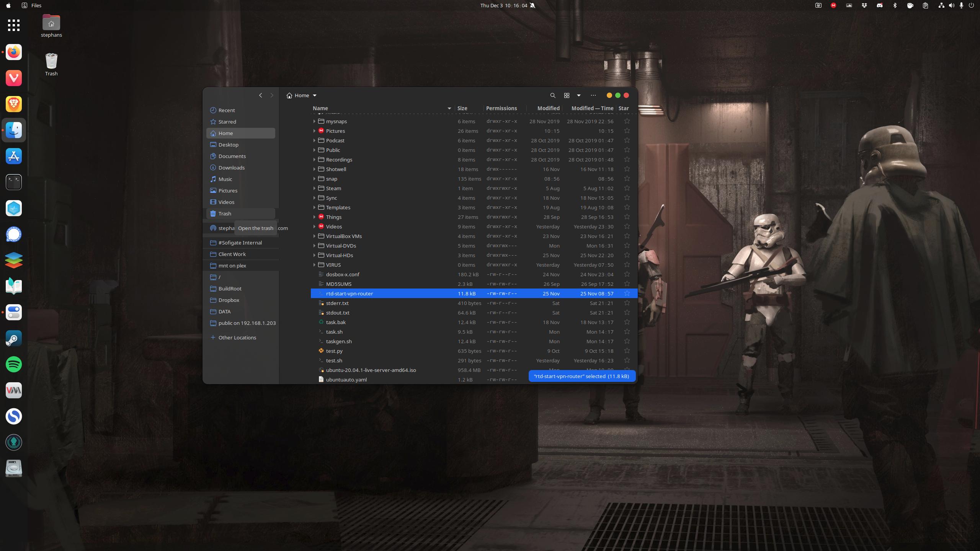Launch Vivaldi from the dock

tap(14, 78)
